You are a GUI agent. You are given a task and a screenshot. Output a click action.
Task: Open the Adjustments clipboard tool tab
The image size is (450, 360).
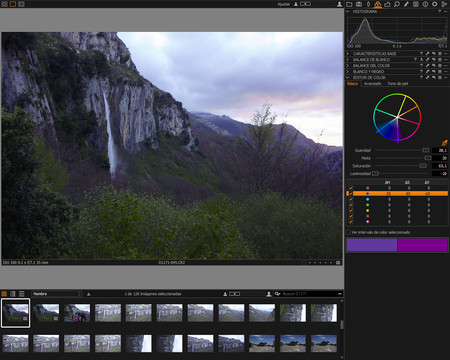click(x=416, y=4)
